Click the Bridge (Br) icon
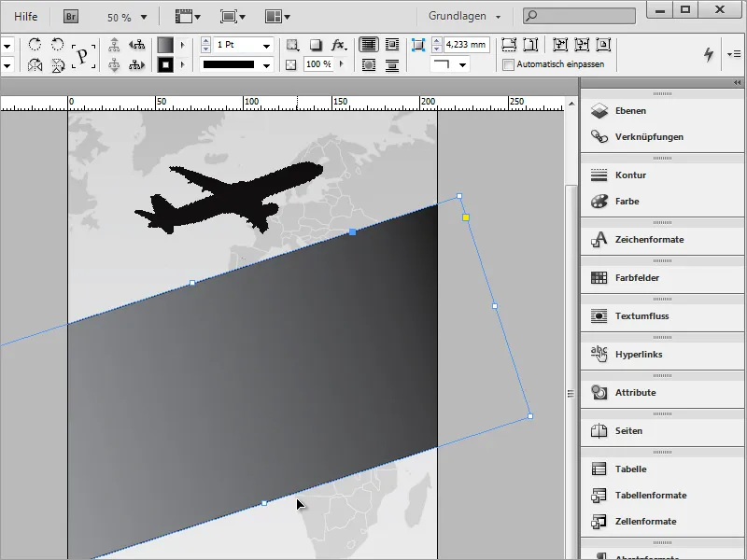747x560 pixels. (71, 17)
